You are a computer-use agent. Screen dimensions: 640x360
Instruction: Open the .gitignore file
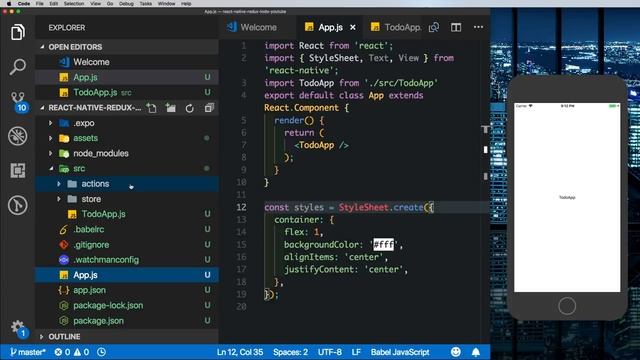pyautogui.click(x=127, y=244)
